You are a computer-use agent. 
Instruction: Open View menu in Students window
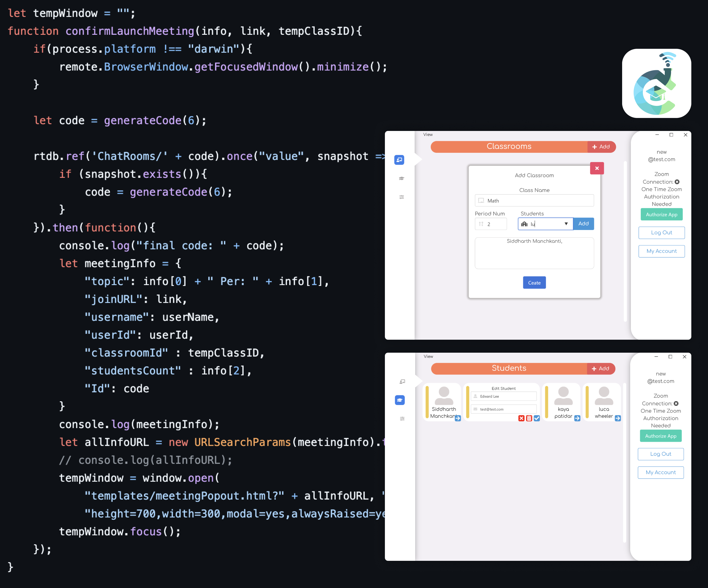pos(428,356)
